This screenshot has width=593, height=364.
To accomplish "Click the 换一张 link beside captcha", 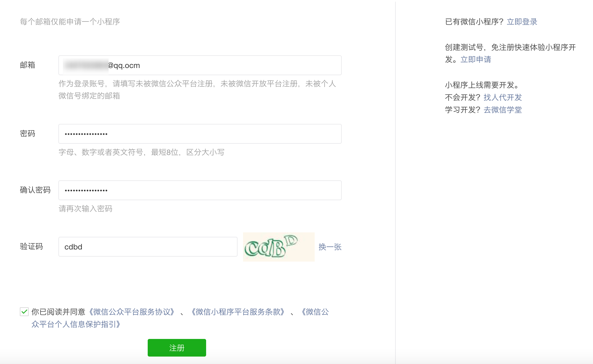I will coord(330,247).
